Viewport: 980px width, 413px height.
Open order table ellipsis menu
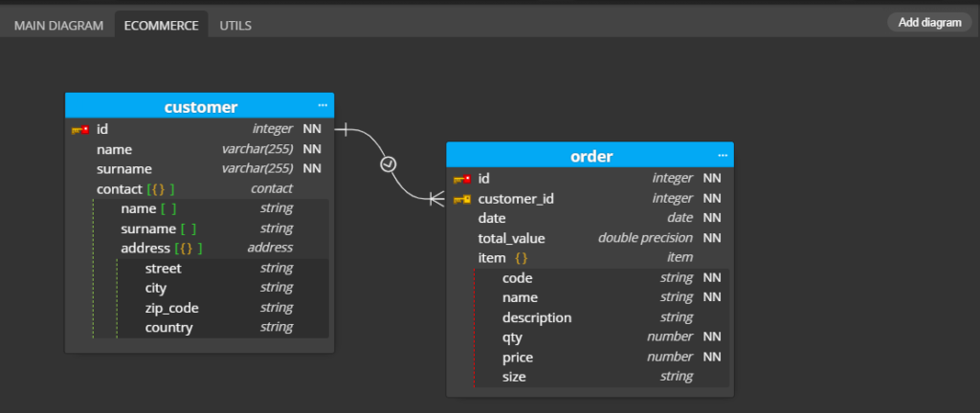tap(723, 155)
